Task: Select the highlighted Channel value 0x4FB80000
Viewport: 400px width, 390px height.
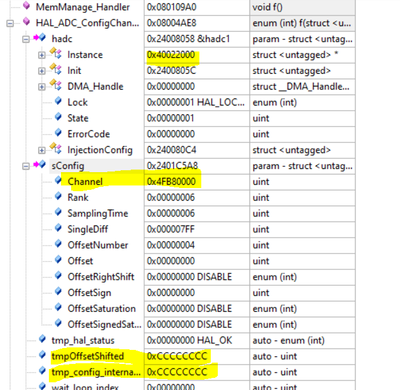Action: 171,182
